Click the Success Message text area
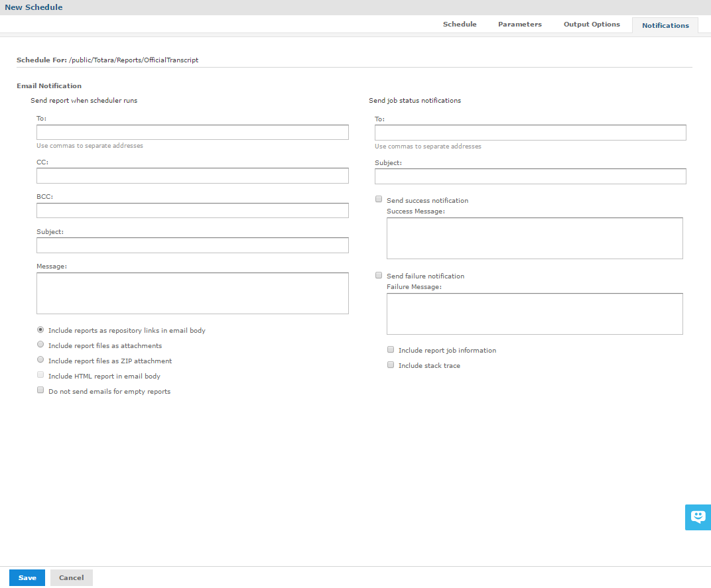 [x=535, y=238]
